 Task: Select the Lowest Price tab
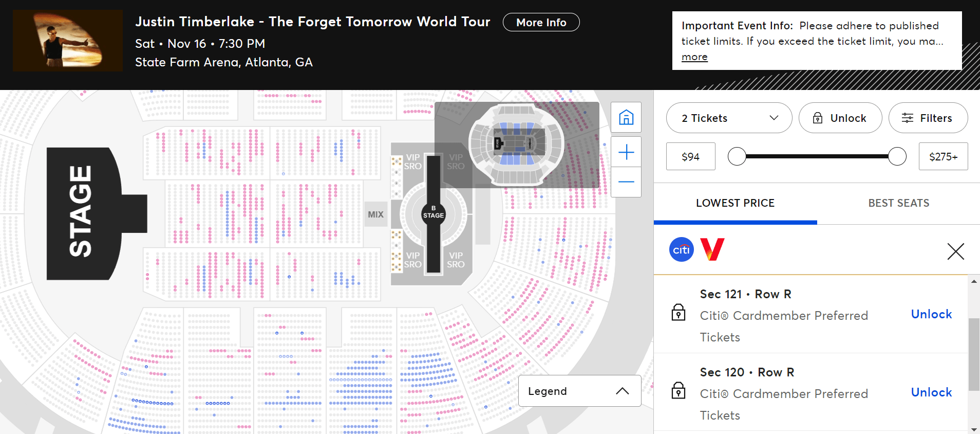(735, 203)
